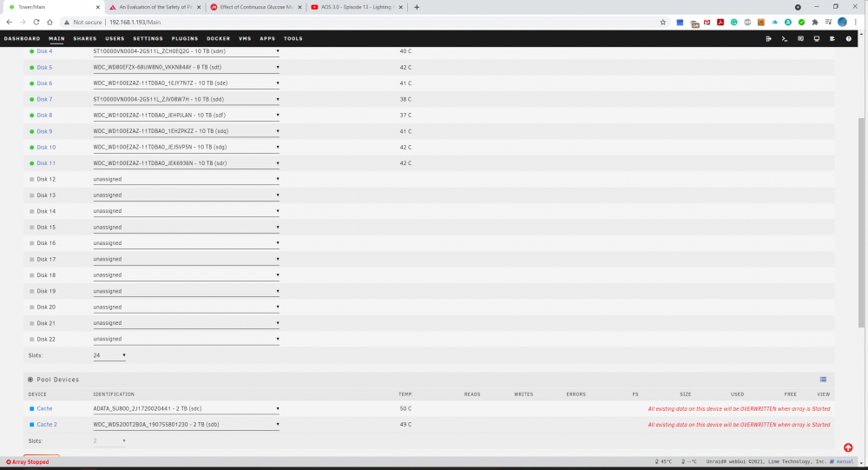Open the Users menu
Image resolution: width=868 pixels, height=470 pixels.
click(x=115, y=39)
